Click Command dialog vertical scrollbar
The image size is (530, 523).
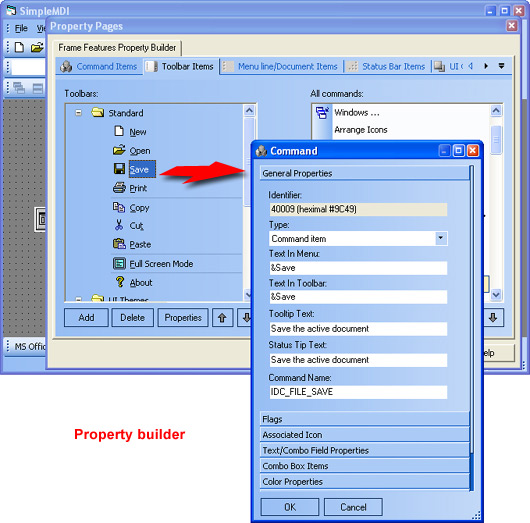pyautogui.click(x=472, y=328)
